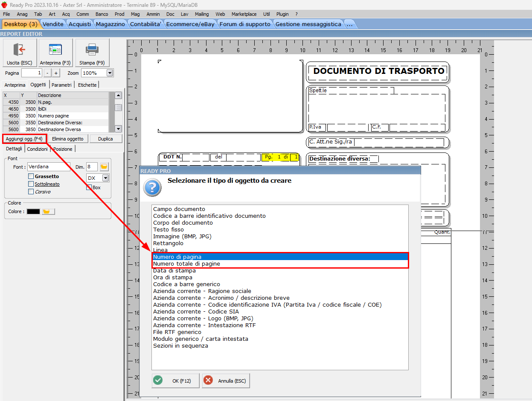
Task: Select Codice a barre generico in the list
Action: (x=280, y=284)
